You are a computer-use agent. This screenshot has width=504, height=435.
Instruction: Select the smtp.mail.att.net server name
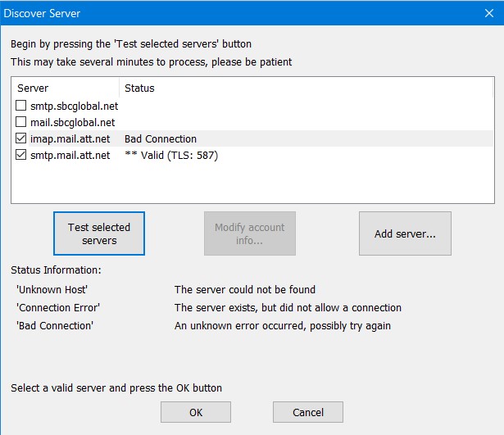pyautogui.click(x=70, y=155)
